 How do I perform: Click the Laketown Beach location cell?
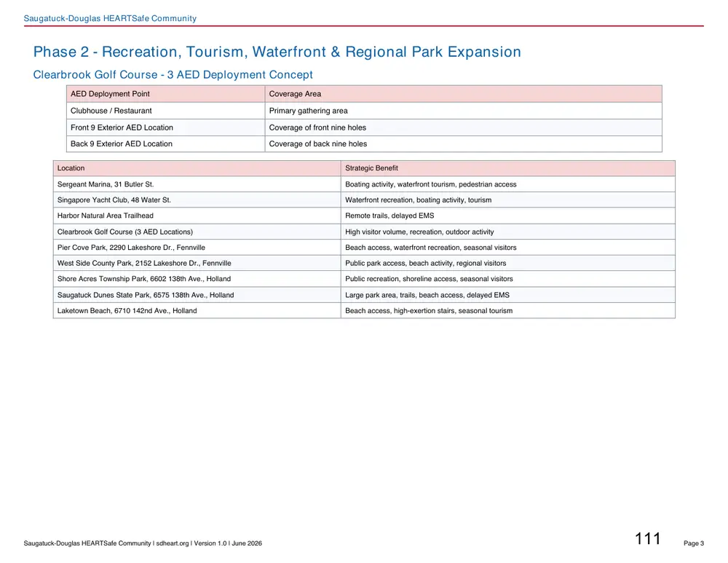pyautogui.click(x=197, y=311)
